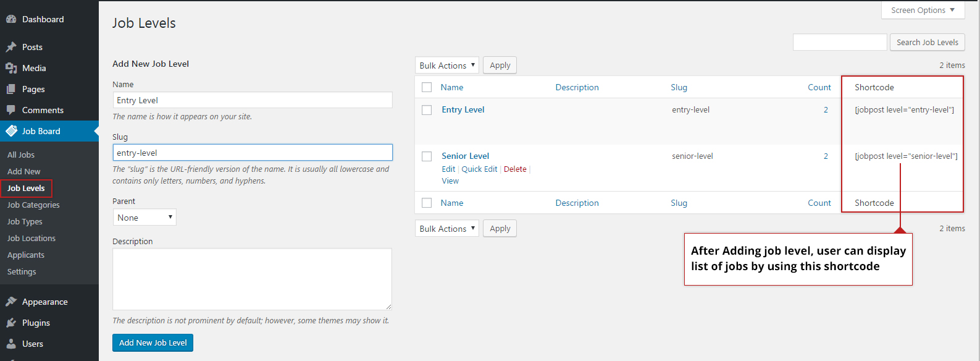This screenshot has width=980, height=361.
Task: Open Job Locations submenu item
Action: coord(31,238)
